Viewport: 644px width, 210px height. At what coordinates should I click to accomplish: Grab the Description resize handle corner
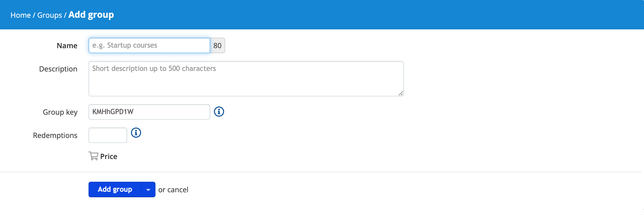pos(401,93)
